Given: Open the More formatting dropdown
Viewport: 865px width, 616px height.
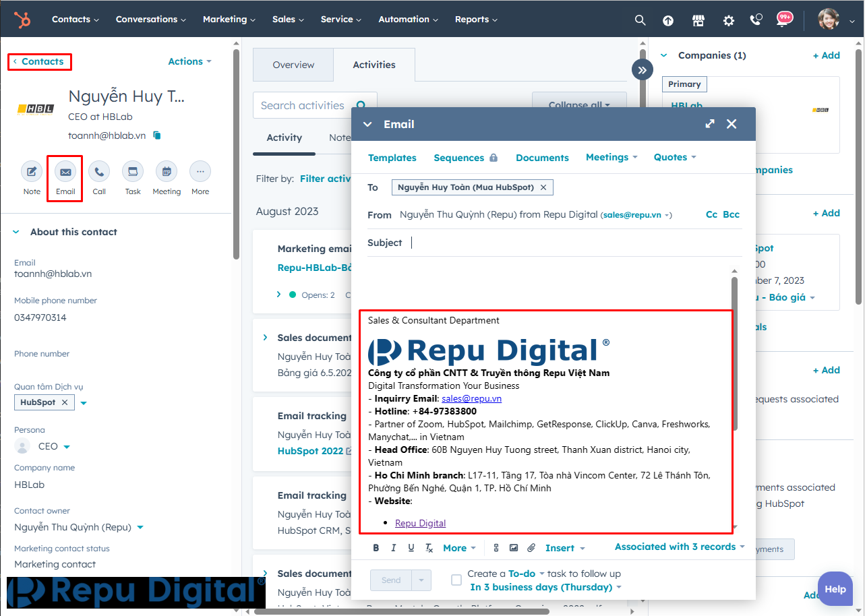Looking at the screenshot, I should [460, 548].
